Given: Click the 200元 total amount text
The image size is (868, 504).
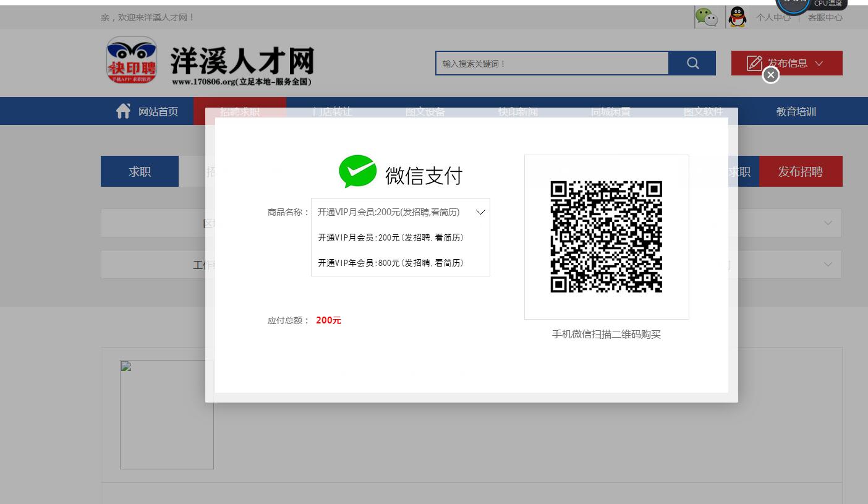Looking at the screenshot, I should click(x=328, y=320).
